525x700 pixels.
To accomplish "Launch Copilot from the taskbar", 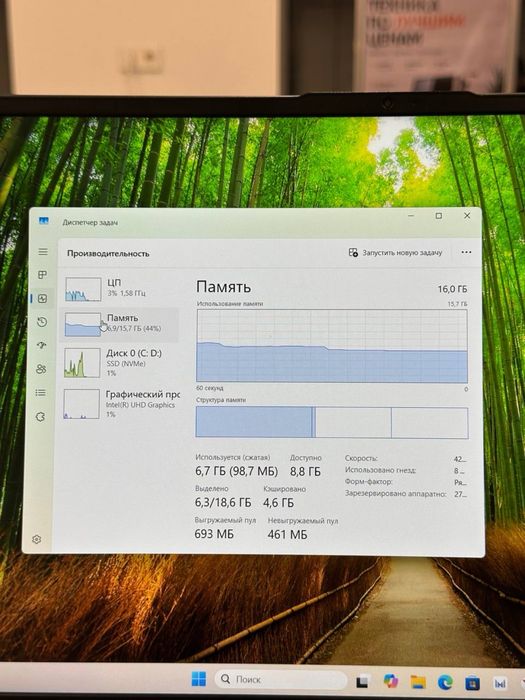I will click(x=391, y=681).
